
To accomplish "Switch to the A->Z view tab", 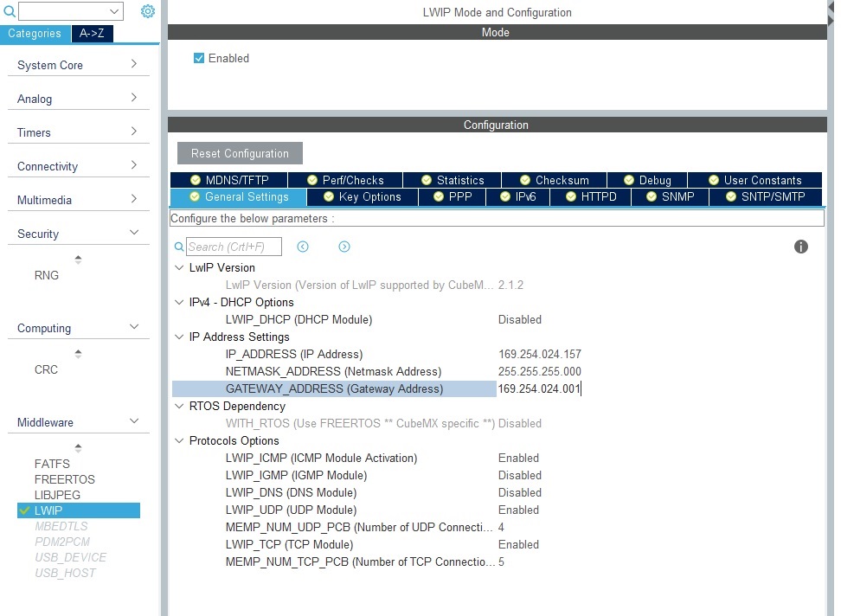I will coord(92,33).
